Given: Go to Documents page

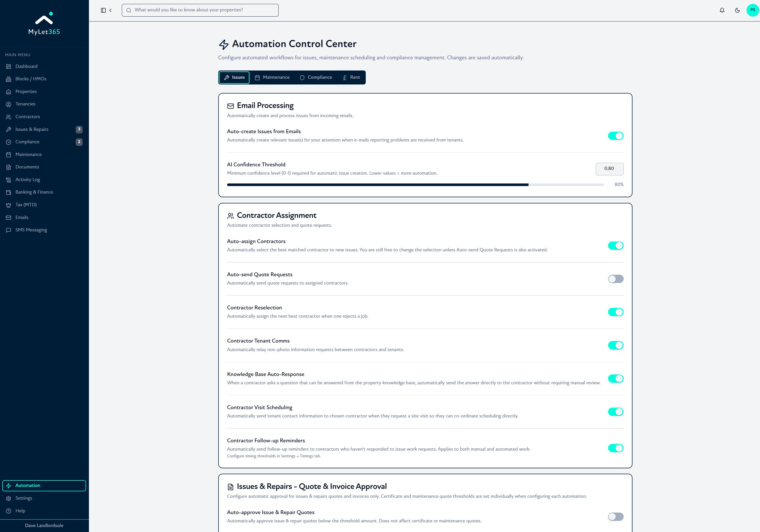Looking at the screenshot, I should point(44,167).
